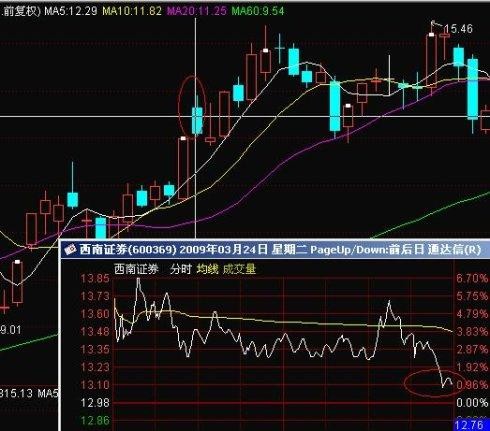Click the 9.01 low price marker
490x431 pixels.
tap(11, 330)
